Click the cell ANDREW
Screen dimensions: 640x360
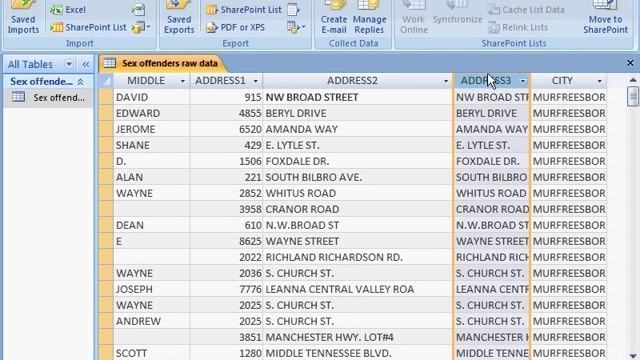point(151,321)
